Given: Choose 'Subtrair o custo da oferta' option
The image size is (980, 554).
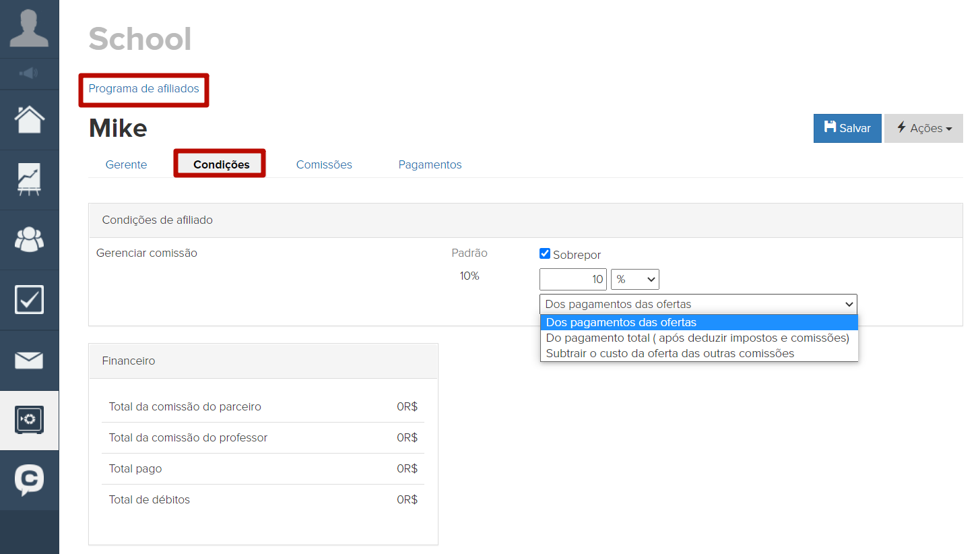Looking at the screenshot, I should tap(670, 353).
